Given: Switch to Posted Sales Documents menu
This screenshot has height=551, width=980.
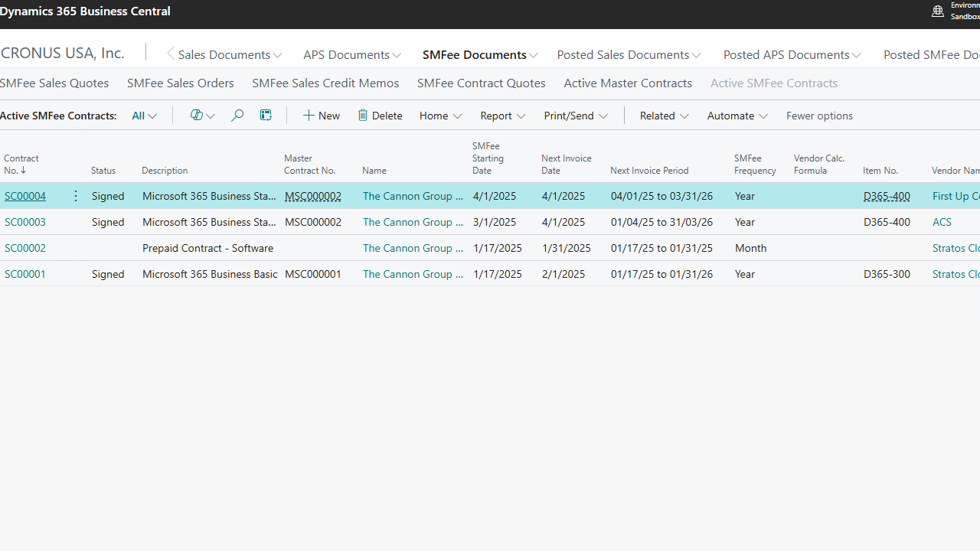Looking at the screenshot, I should pos(628,54).
